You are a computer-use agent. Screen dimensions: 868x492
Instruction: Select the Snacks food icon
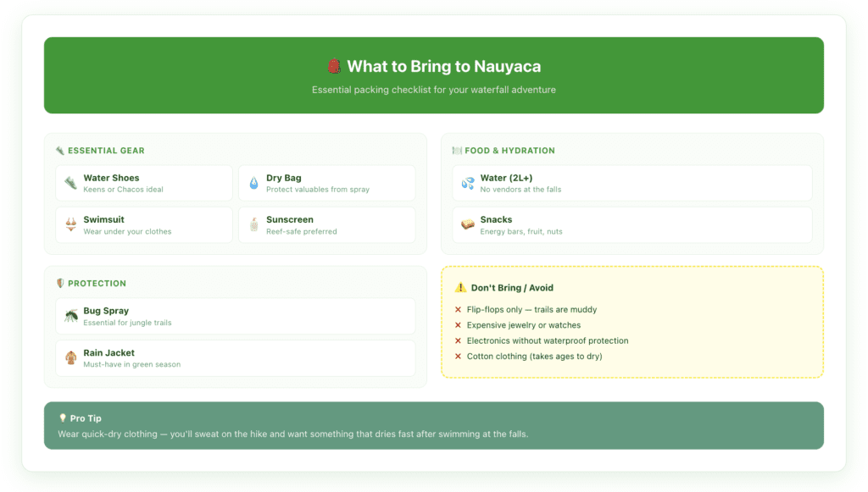tap(468, 225)
